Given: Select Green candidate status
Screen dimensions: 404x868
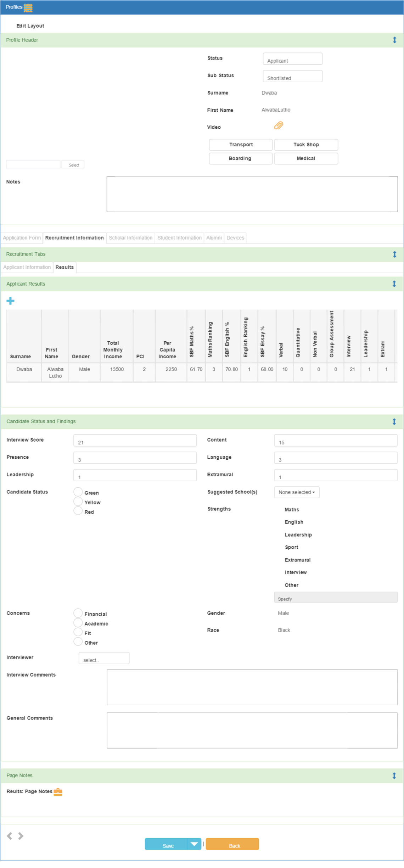Looking at the screenshot, I should click(x=78, y=492).
